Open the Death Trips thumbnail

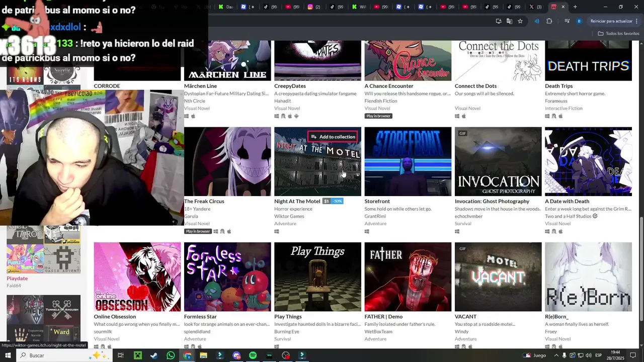tap(588, 61)
